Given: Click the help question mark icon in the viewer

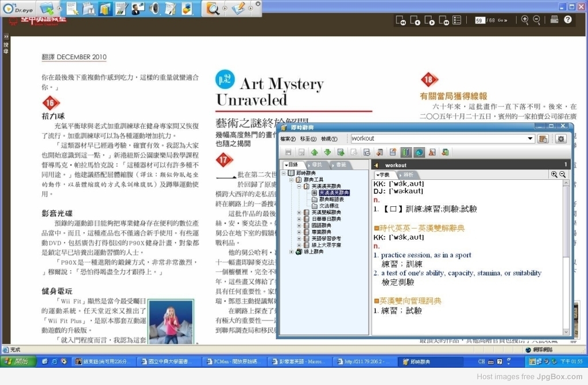Looking at the screenshot, I should [568, 20].
